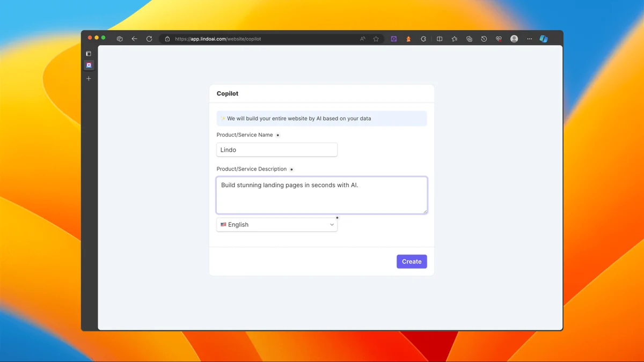Click the green maximize window button
The width and height of the screenshot is (644, 362).
point(104,38)
